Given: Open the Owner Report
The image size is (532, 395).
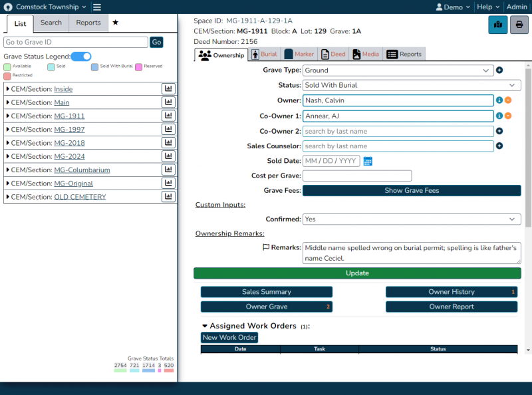Looking at the screenshot, I should click(452, 307).
